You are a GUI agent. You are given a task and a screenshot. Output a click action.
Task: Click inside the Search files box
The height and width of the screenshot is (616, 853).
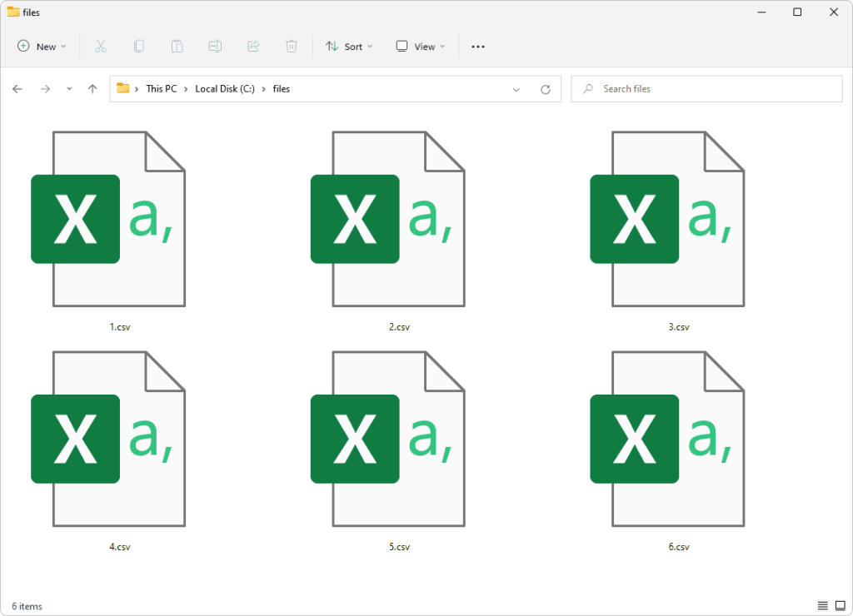(x=706, y=88)
